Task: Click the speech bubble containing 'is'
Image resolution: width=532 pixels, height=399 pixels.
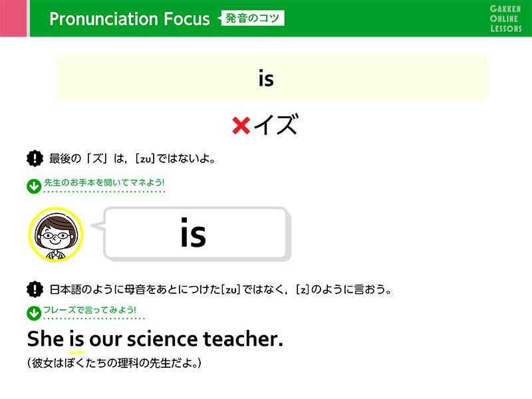Action: pyautogui.click(x=195, y=233)
